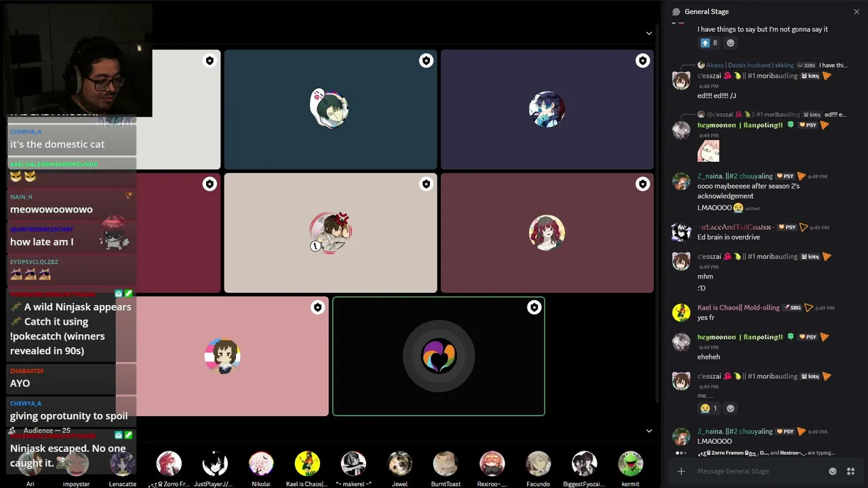Click the moderator badge on the dark teal speaker tile
The height and width of the screenshot is (488, 868).
coord(426,61)
